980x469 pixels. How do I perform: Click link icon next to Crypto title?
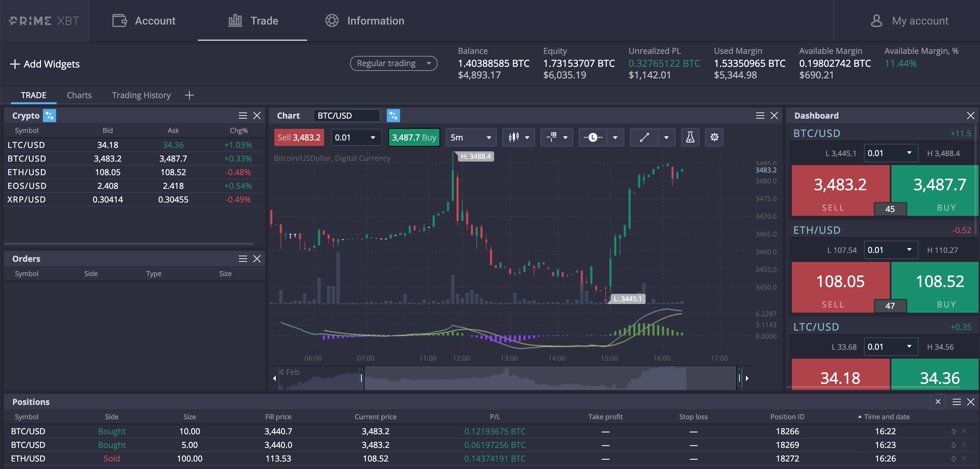coord(49,116)
